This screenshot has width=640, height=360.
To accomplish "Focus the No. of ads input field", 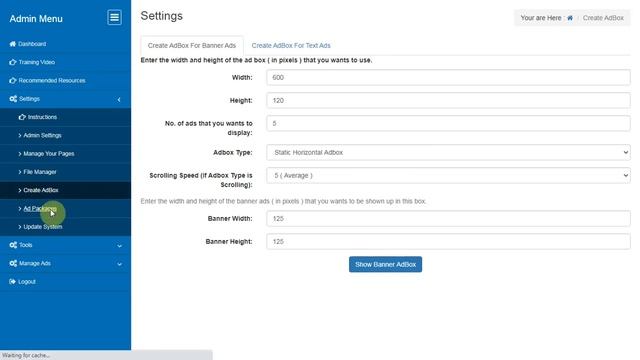I will coord(448,123).
